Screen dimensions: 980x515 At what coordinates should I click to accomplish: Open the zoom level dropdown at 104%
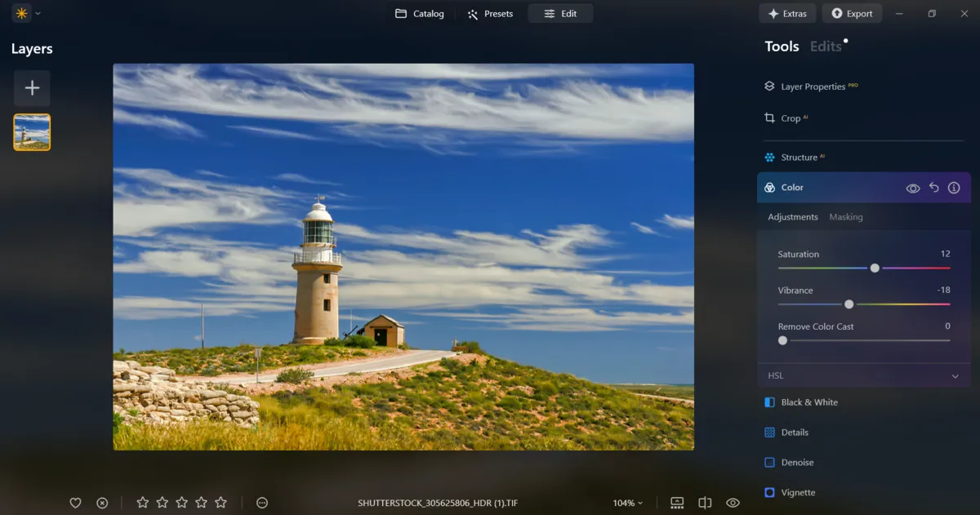coord(627,502)
